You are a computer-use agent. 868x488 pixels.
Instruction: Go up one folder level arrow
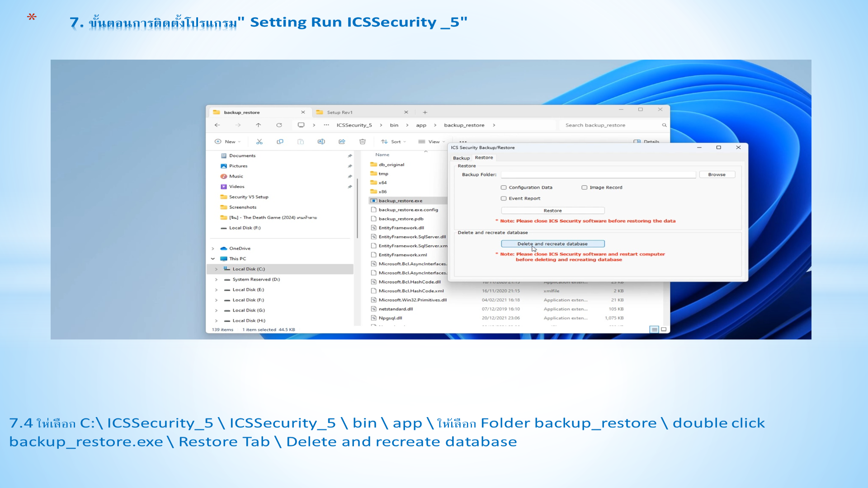tap(258, 125)
